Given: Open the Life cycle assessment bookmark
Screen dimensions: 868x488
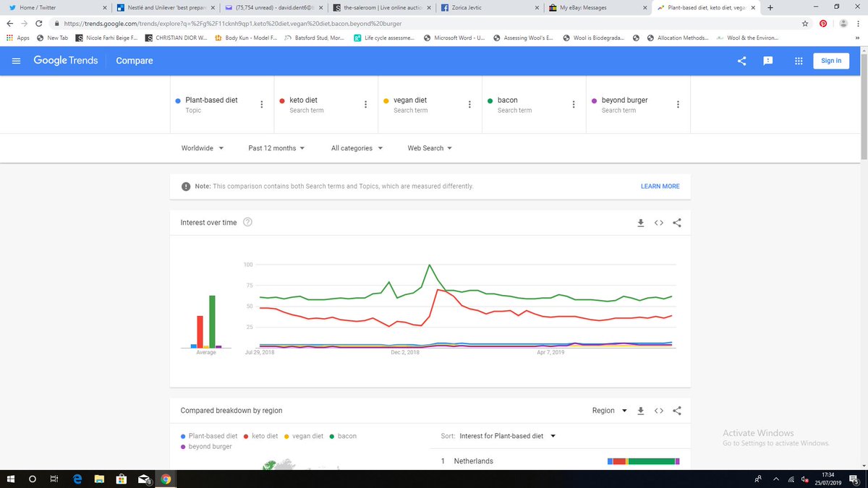Looking at the screenshot, I should tap(384, 38).
